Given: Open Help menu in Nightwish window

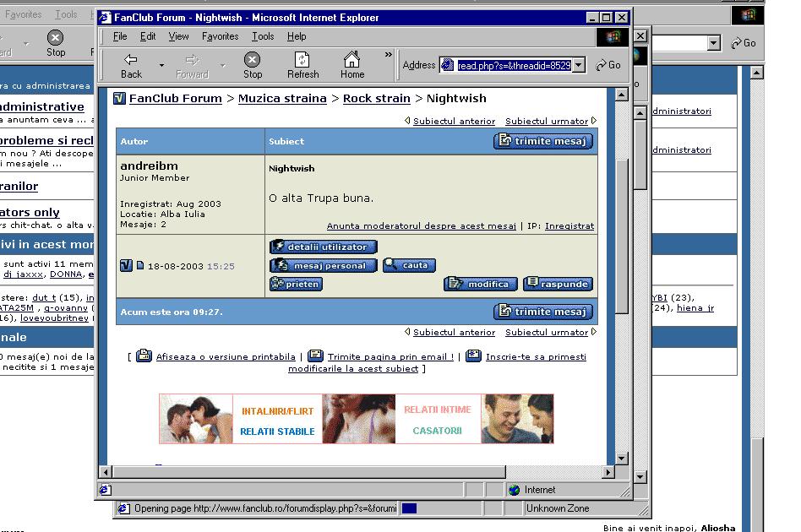Looking at the screenshot, I should (297, 36).
